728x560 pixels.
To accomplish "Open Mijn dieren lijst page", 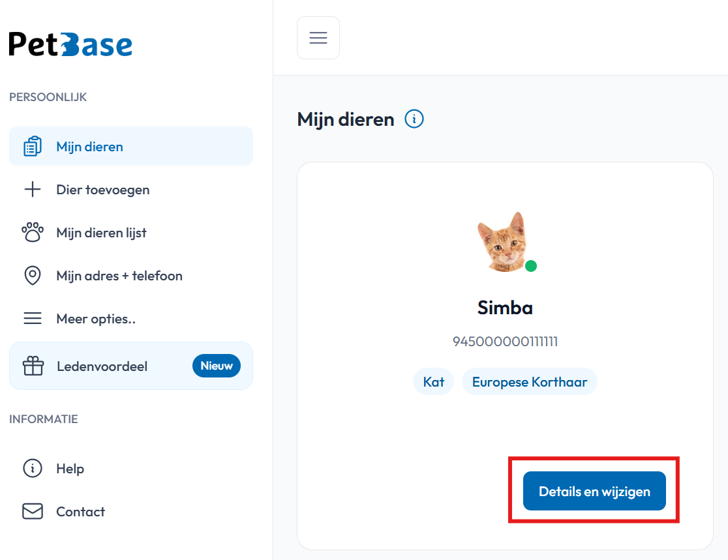I will [131, 233].
